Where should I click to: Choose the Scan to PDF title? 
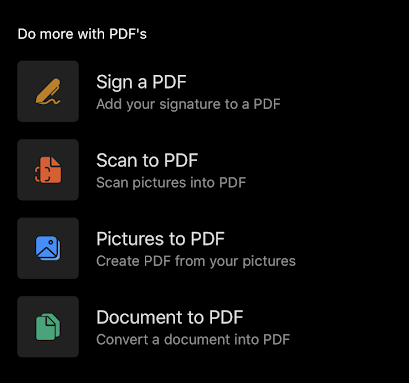[x=147, y=160]
